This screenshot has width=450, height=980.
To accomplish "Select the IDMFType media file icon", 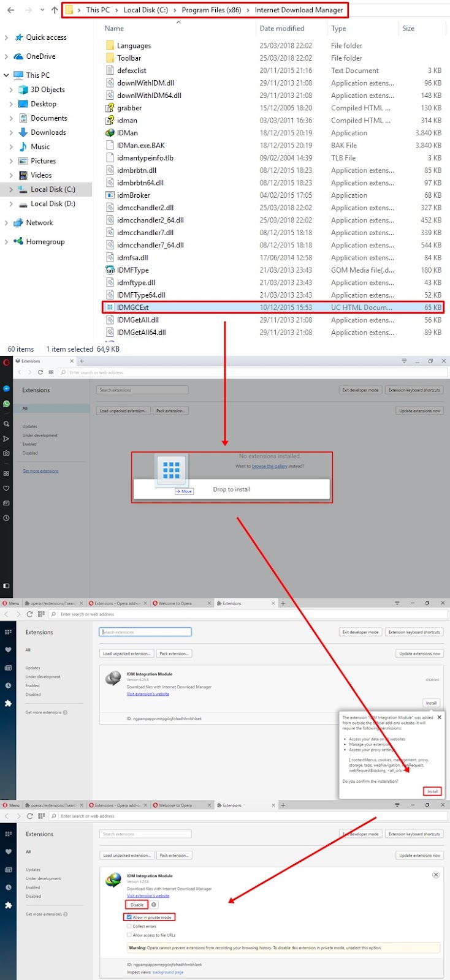I will 110,270.
